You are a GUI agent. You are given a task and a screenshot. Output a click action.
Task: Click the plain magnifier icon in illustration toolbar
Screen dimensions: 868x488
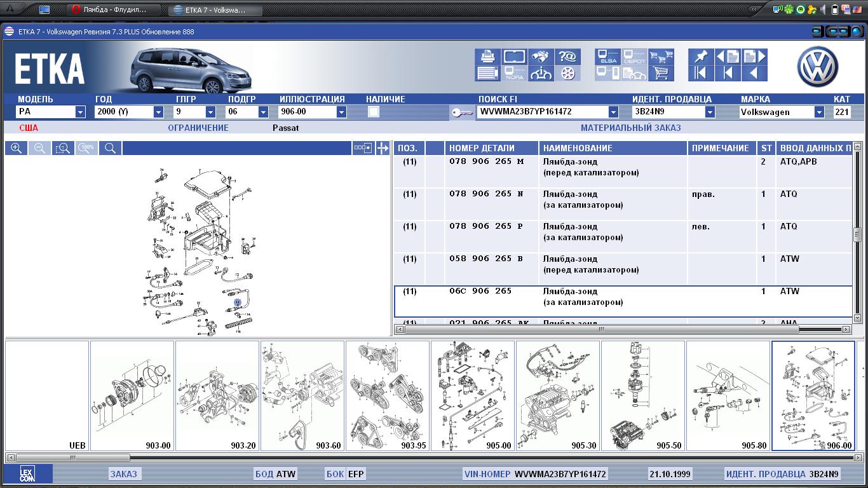[110, 148]
